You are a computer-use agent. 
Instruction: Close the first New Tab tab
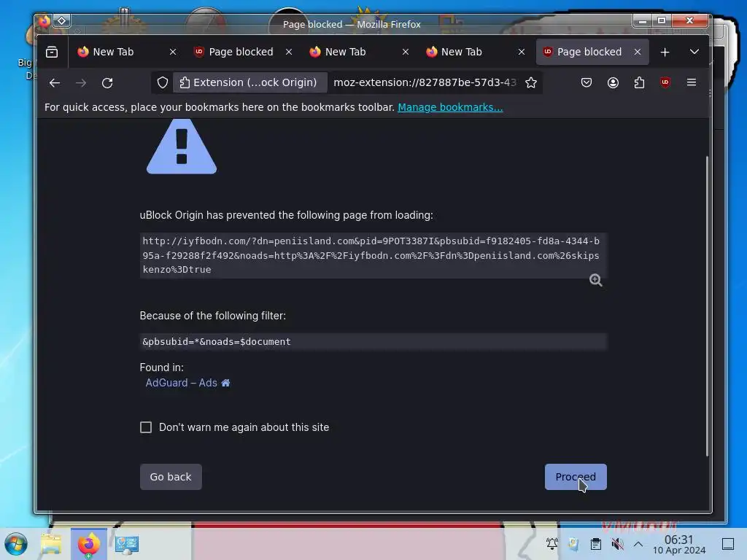[173, 52]
